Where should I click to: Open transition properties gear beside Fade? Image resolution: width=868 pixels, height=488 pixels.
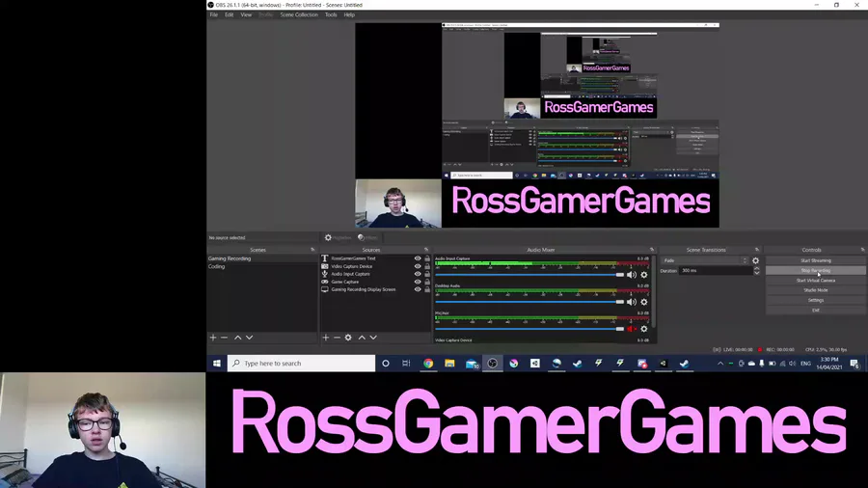coord(755,260)
